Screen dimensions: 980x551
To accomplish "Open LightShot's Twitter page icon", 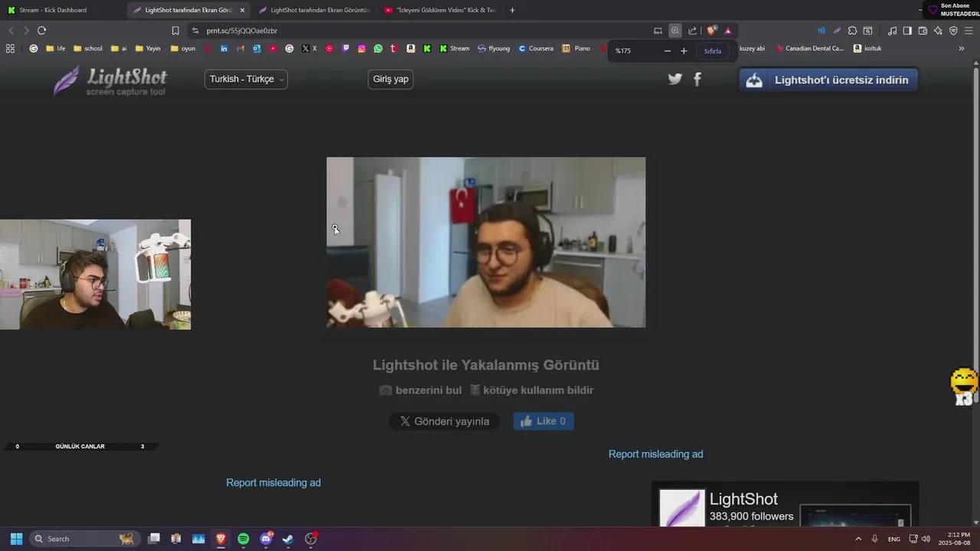I will point(675,79).
